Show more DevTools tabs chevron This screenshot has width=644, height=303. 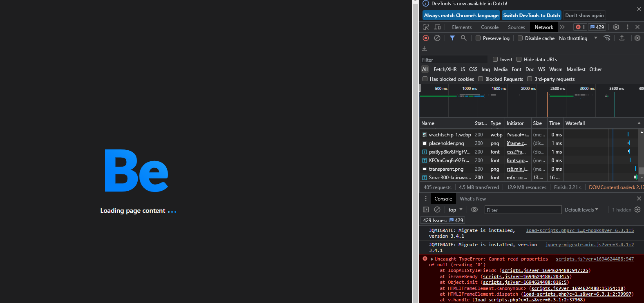562,27
